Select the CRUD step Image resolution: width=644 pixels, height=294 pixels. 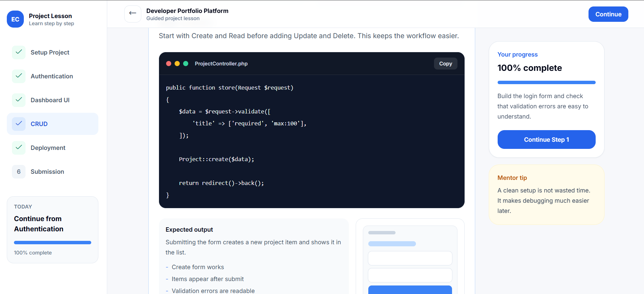click(x=52, y=124)
